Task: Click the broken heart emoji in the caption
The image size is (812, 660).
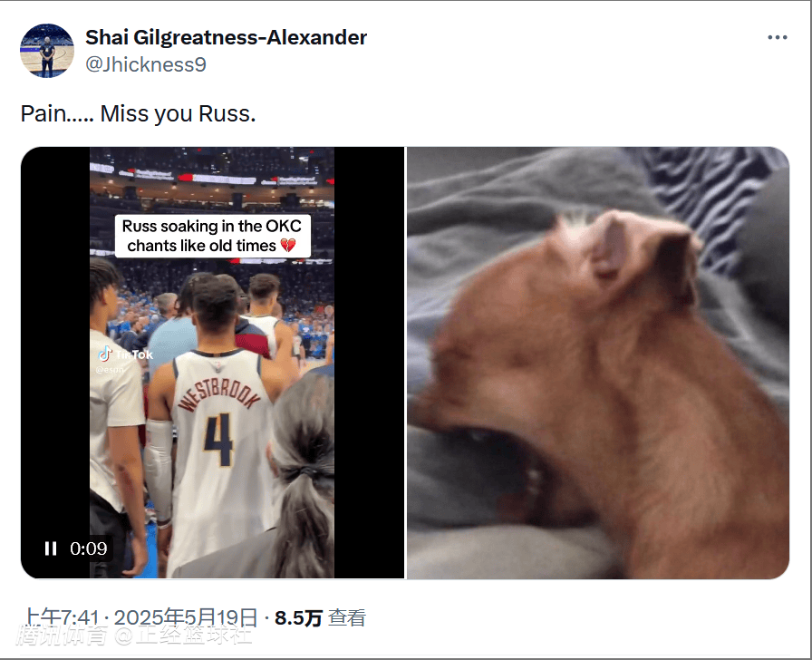Action: [x=288, y=245]
